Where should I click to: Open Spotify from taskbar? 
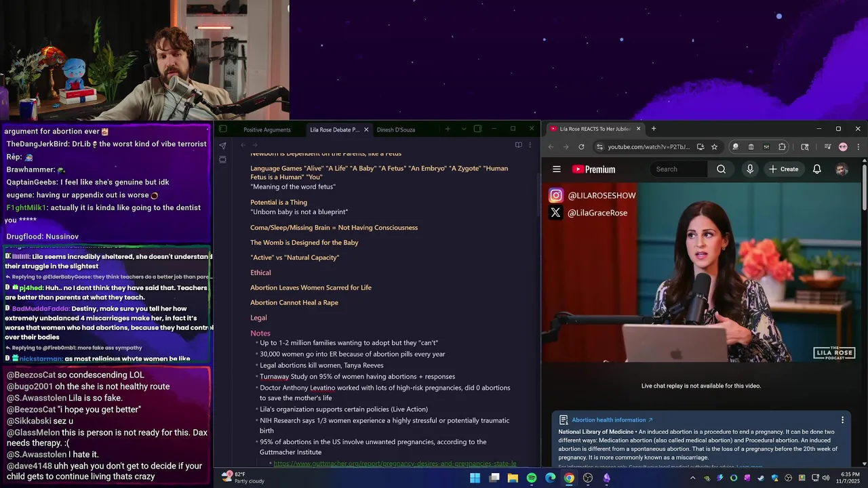[x=532, y=478]
